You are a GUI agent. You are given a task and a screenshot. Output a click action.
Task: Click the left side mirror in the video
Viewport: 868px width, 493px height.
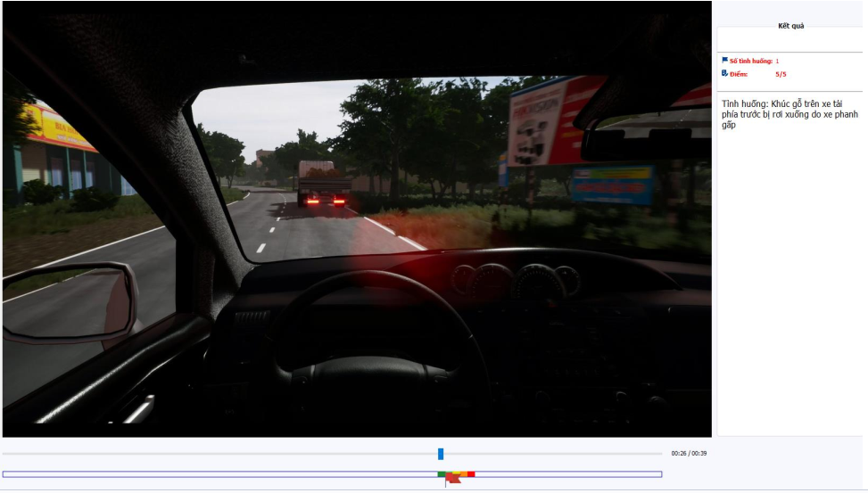[x=70, y=302]
